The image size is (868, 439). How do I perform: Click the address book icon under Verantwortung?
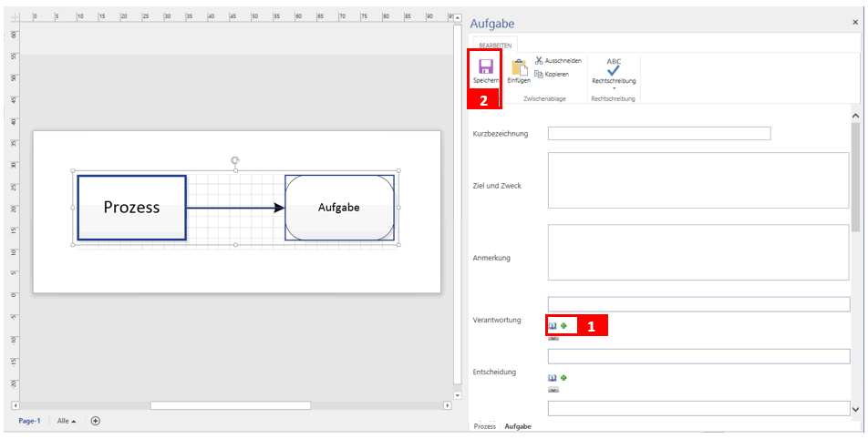(553, 325)
